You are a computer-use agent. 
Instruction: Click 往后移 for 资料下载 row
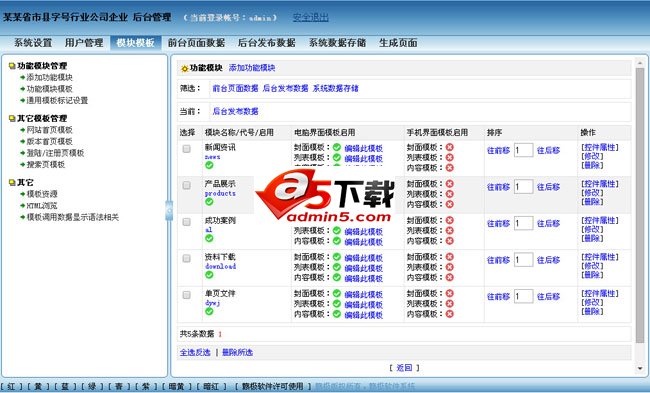click(548, 260)
